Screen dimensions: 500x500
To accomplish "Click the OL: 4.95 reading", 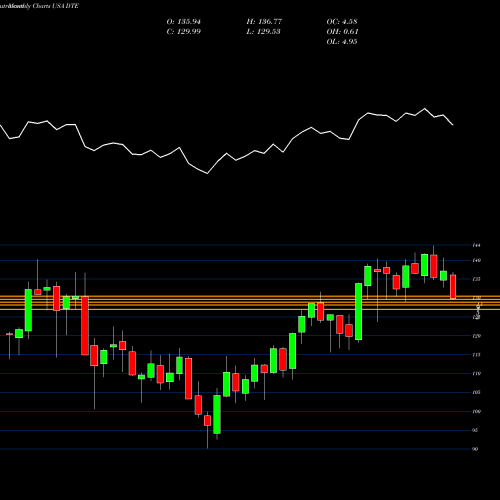I will (342, 42).
